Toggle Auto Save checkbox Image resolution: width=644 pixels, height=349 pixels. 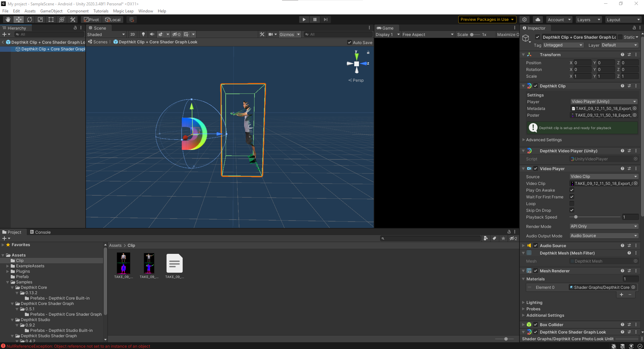point(350,43)
